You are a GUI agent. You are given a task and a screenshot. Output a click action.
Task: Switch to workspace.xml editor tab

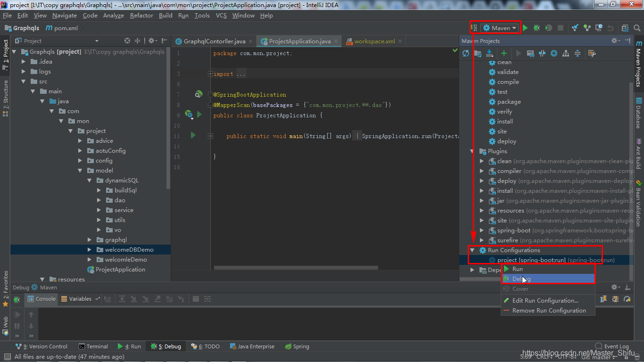point(374,41)
